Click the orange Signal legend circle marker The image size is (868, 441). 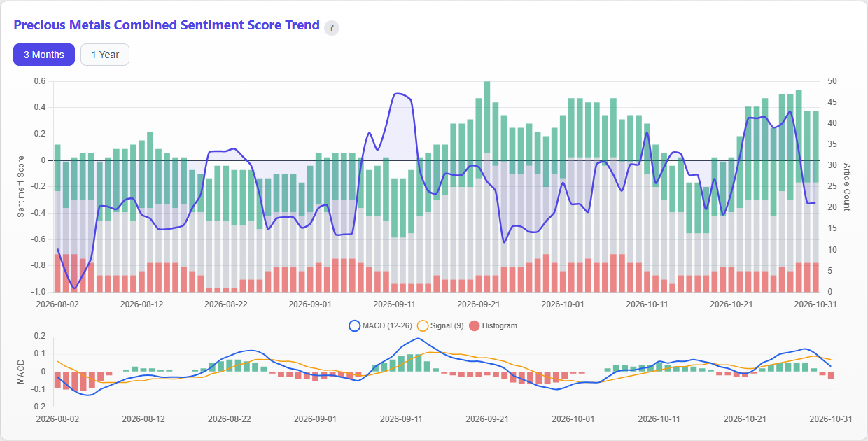pos(422,325)
